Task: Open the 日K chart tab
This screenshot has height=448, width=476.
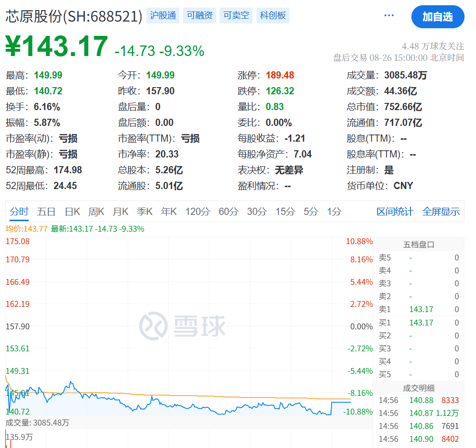Action: click(72, 212)
